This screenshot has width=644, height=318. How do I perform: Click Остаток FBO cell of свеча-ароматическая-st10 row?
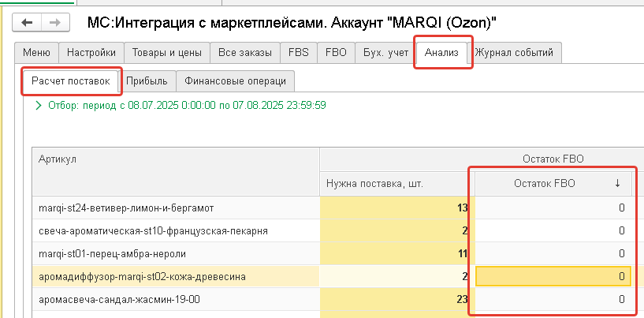coord(553,230)
